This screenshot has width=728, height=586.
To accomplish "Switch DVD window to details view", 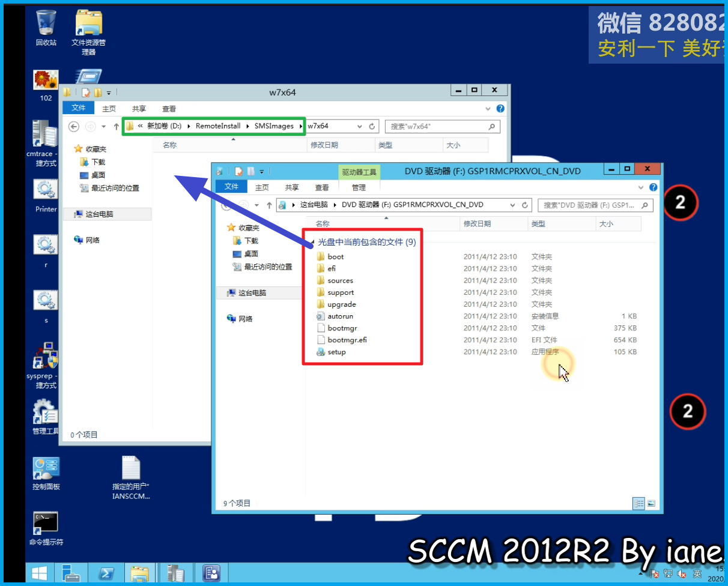I will point(639,503).
